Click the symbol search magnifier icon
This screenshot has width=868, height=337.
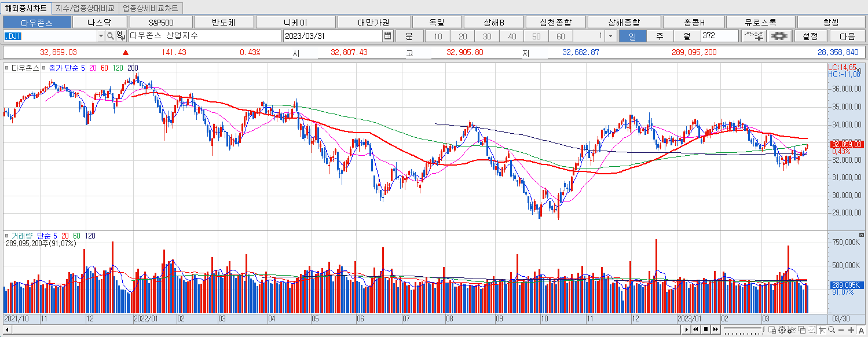[109, 36]
